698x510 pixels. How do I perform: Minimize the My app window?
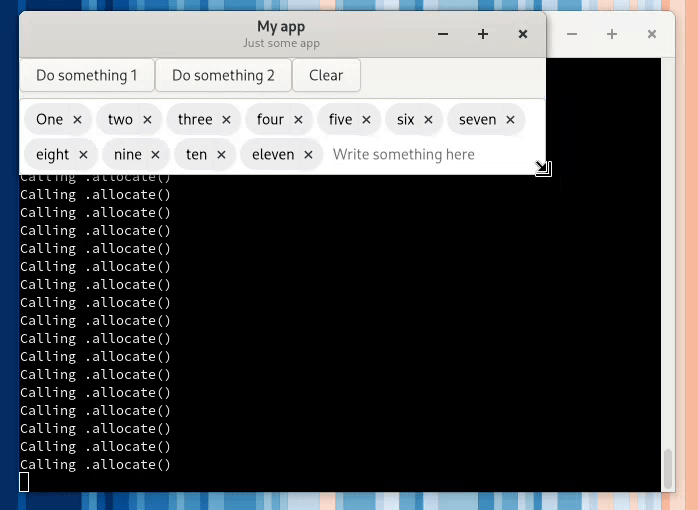tap(443, 34)
